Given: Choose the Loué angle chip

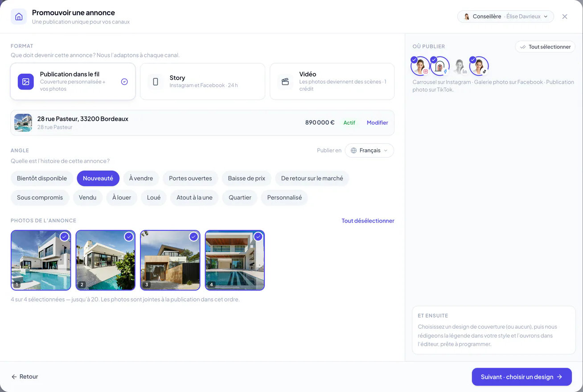Looking at the screenshot, I should pos(154,198).
